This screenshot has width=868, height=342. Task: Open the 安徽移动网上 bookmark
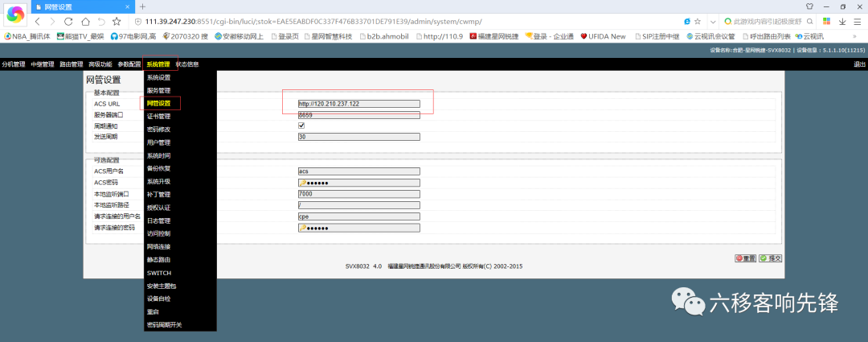tap(240, 36)
